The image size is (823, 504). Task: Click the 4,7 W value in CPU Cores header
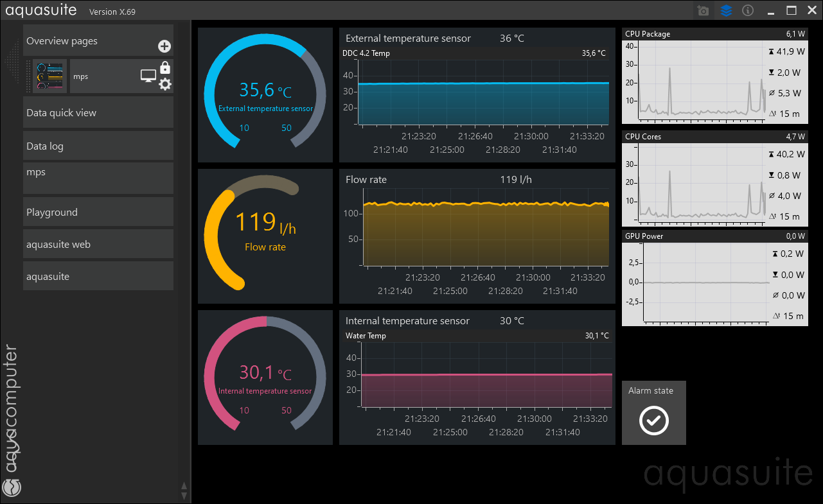click(x=795, y=137)
